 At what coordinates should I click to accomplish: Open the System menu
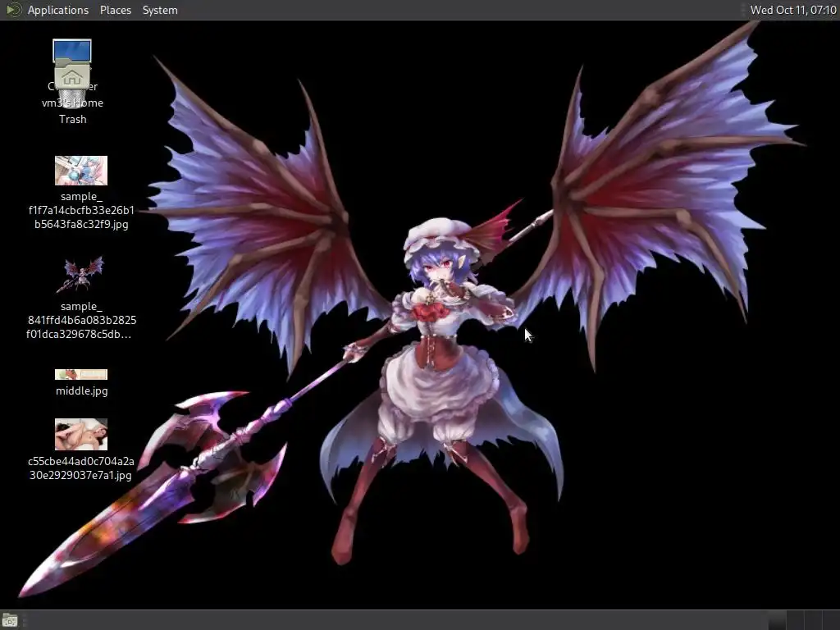(160, 10)
